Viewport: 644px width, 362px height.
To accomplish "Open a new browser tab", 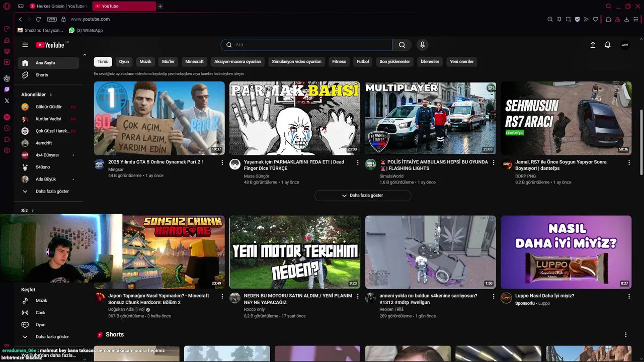I will click(160, 6).
